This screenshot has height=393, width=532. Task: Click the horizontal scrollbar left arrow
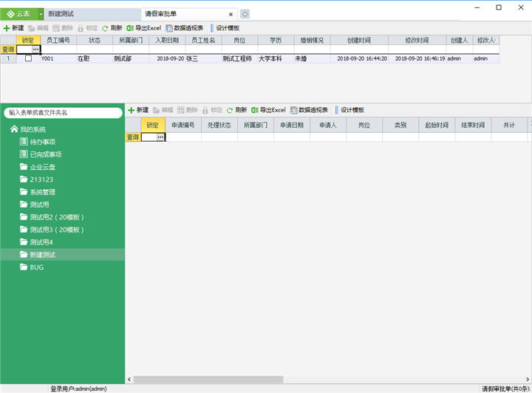click(x=129, y=379)
